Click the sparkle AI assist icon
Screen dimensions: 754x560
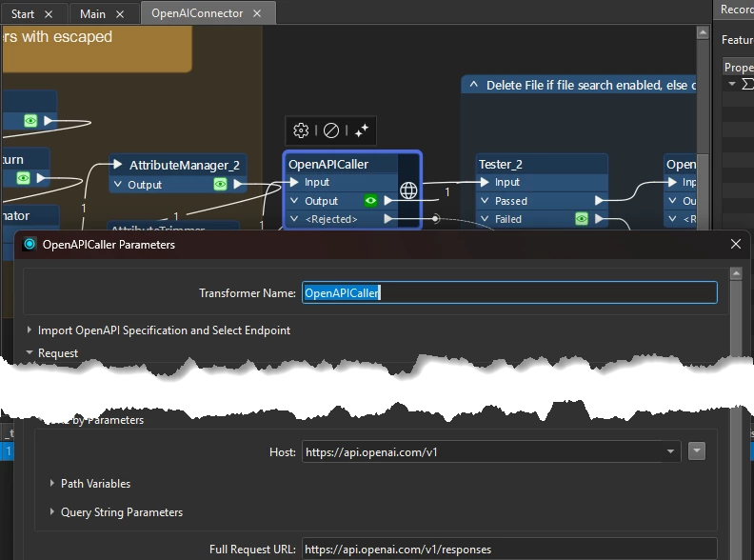click(x=361, y=130)
